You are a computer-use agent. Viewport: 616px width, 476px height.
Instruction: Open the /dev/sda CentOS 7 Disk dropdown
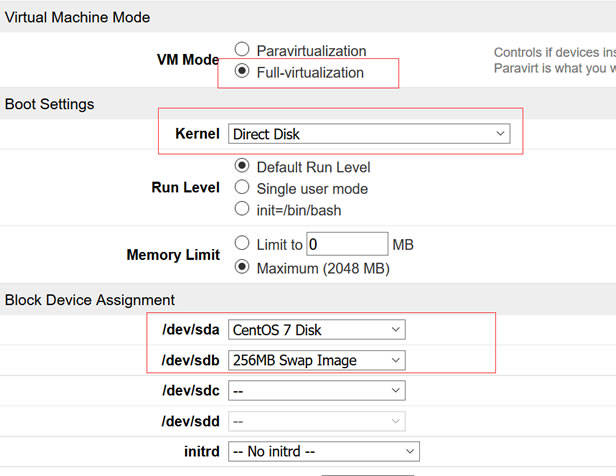pos(317,330)
